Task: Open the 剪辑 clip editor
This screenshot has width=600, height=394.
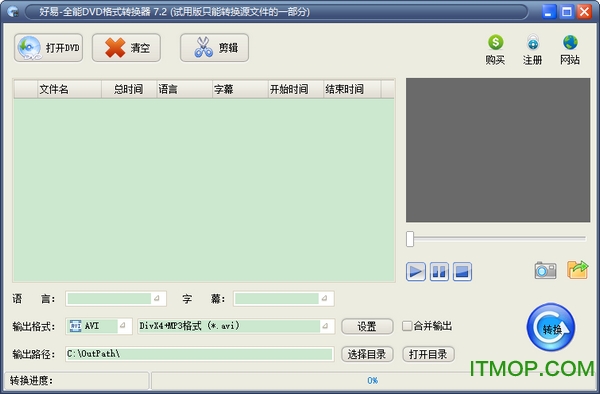Action: coord(214,48)
